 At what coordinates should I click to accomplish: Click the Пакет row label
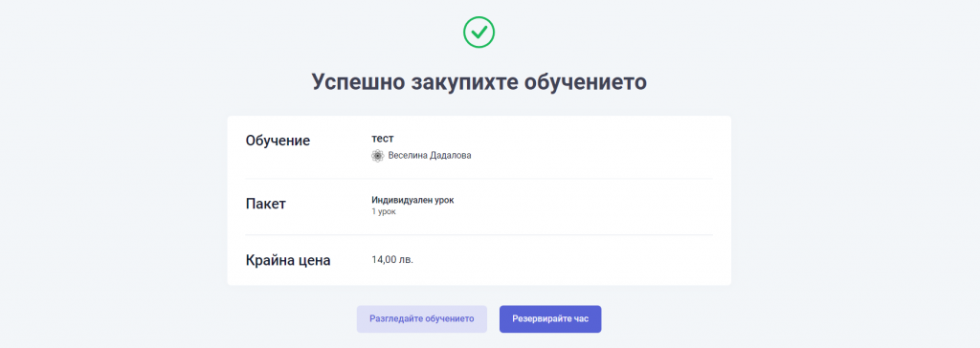click(266, 204)
